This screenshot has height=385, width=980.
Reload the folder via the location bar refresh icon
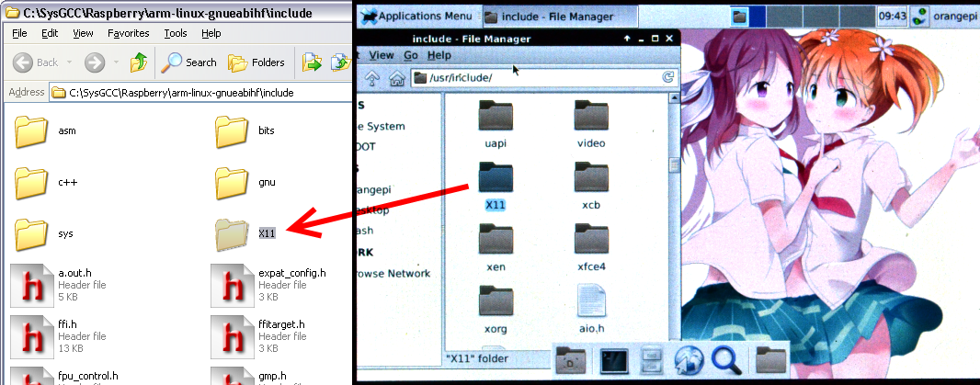(x=668, y=77)
